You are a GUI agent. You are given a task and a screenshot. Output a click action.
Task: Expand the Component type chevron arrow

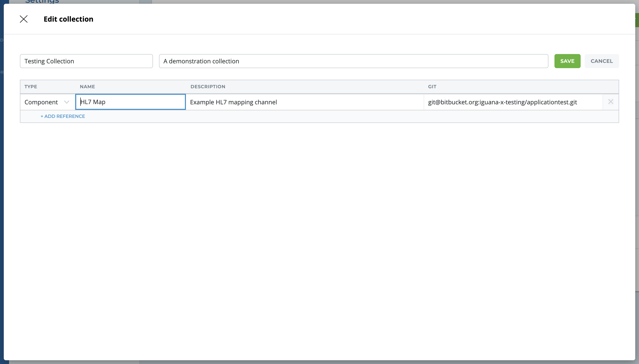(66, 102)
